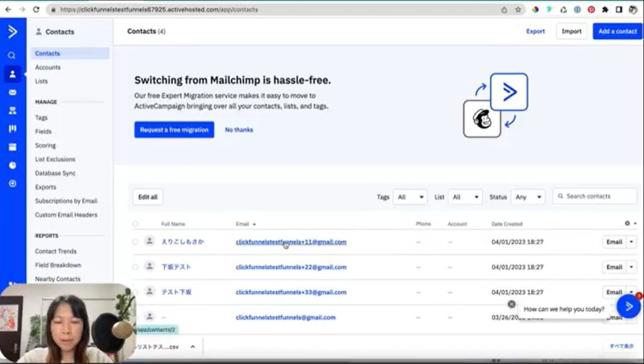This screenshot has width=644, height=364.
Task: Click the Search contacts input field
Action: point(599,196)
